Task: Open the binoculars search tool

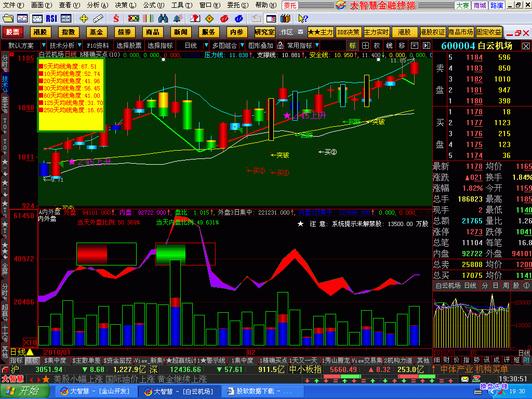Action: click(163, 19)
